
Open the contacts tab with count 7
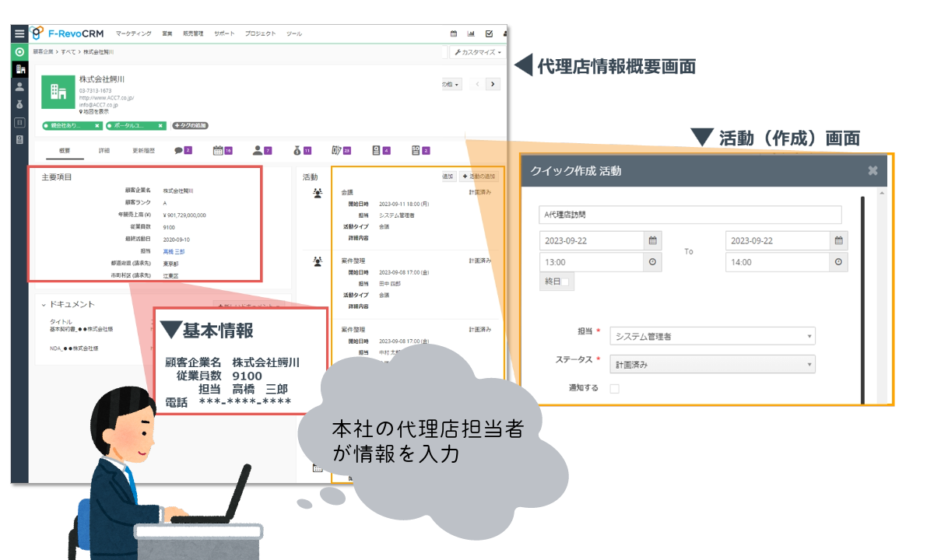point(262,150)
